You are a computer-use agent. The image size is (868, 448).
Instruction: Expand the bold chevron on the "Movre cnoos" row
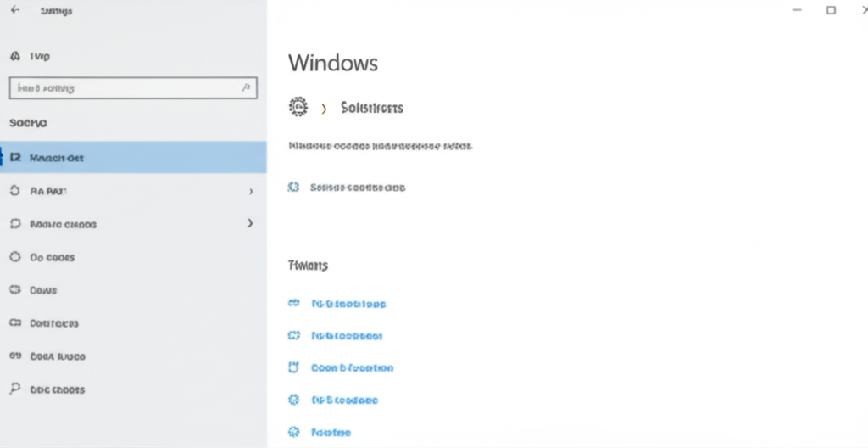(x=250, y=223)
